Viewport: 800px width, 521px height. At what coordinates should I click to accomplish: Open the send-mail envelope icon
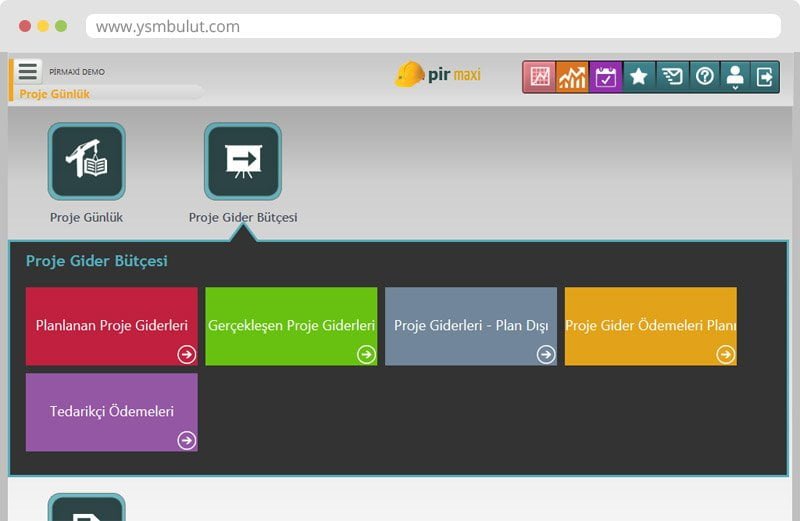(x=672, y=77)
